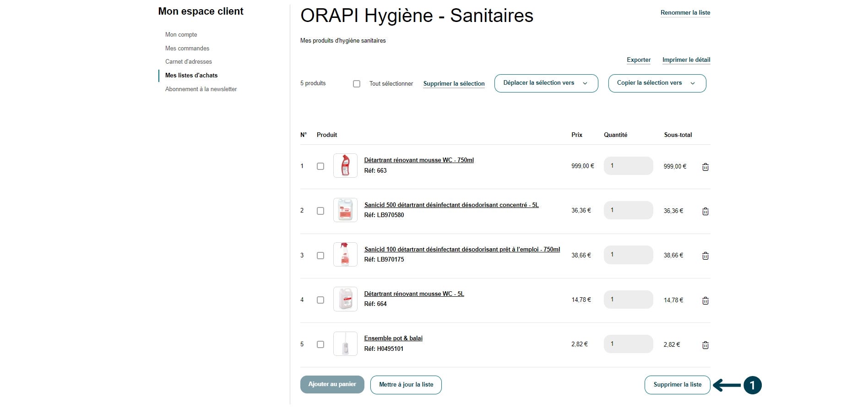Delete Détartrant rénovant mousse WC 750ml trash icon
The image size is (868, 409).
(705, 167)
